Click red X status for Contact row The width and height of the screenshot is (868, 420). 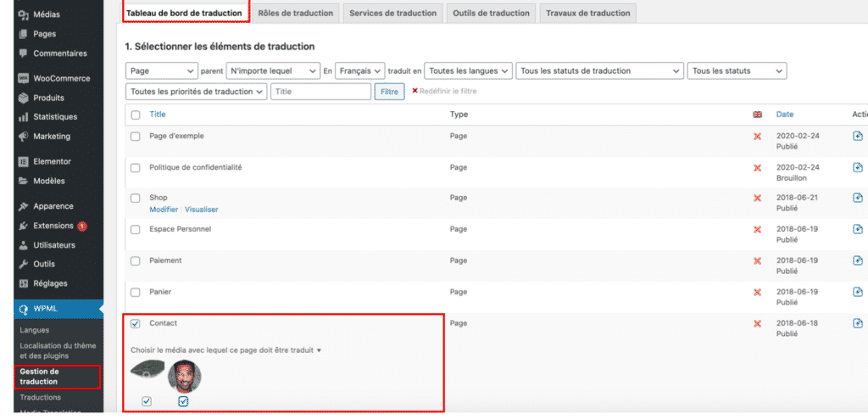click(757, 323)
